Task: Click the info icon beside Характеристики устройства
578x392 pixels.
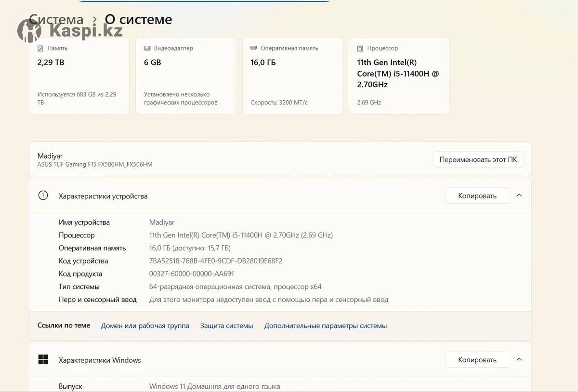Action: (43, 196)
